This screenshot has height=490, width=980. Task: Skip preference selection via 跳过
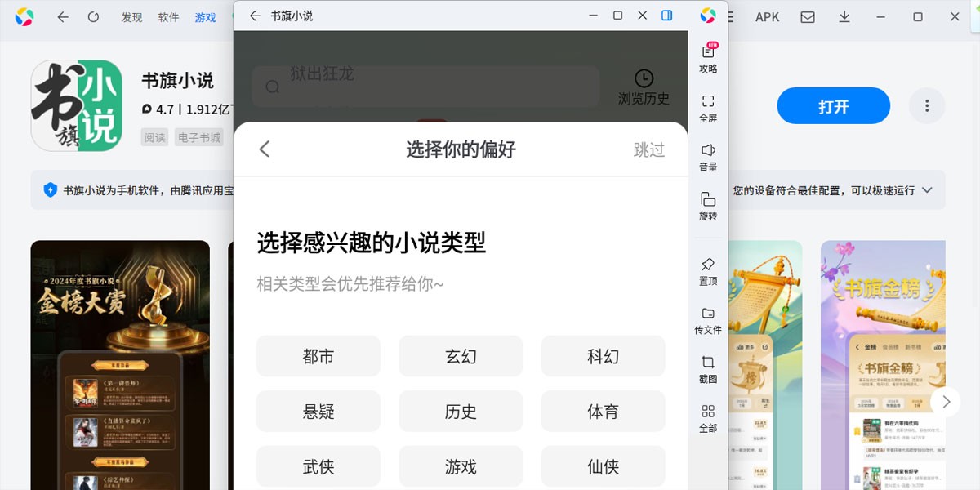[x=649, y=149]
